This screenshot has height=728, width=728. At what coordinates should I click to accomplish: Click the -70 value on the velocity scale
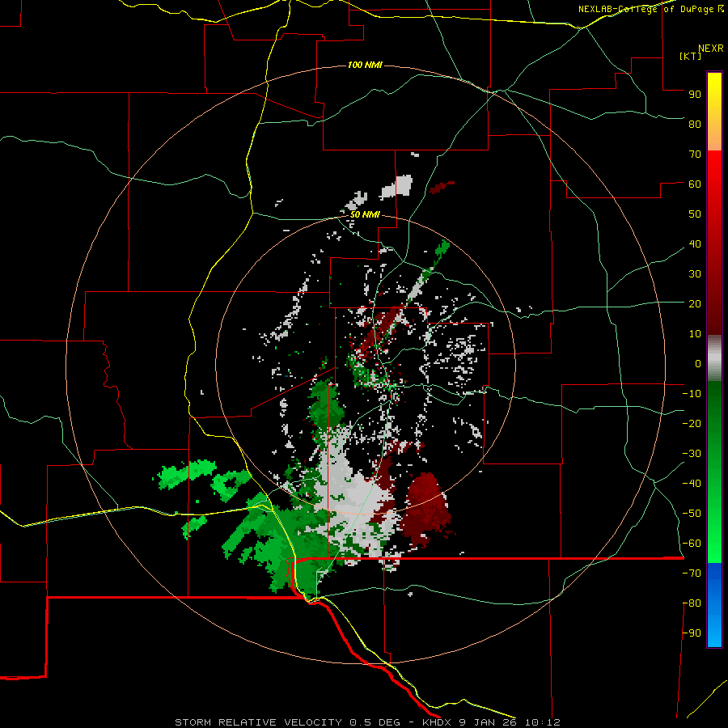pyautogui.click(x=692, y=574)
